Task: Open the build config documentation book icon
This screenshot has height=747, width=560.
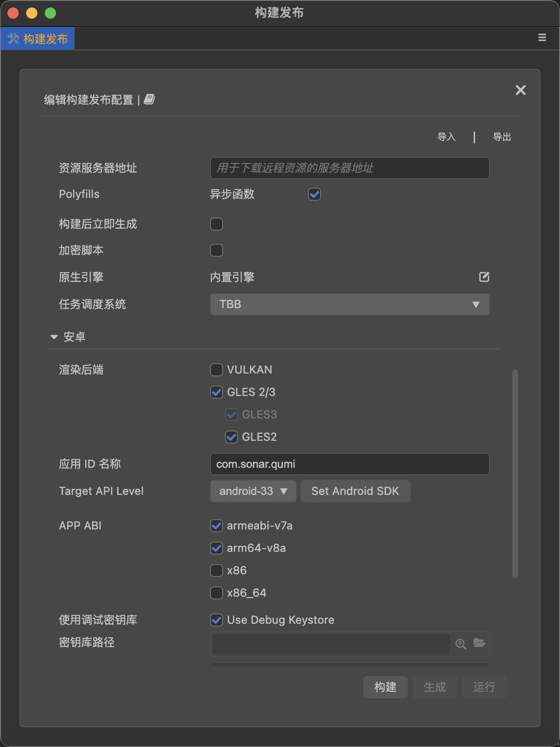Action: pyautogui.click(x=149, y=99)
